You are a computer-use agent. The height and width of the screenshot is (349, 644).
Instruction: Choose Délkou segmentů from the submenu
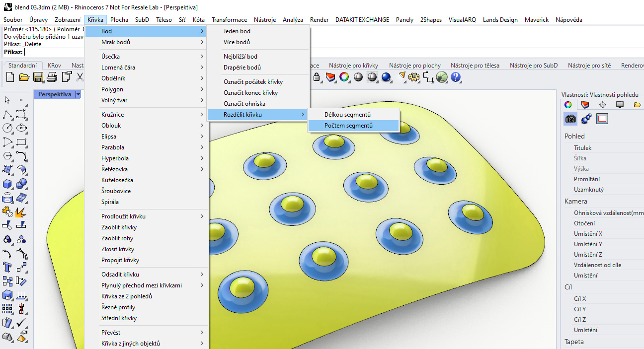pyautogui.click(x=353, y=115)
